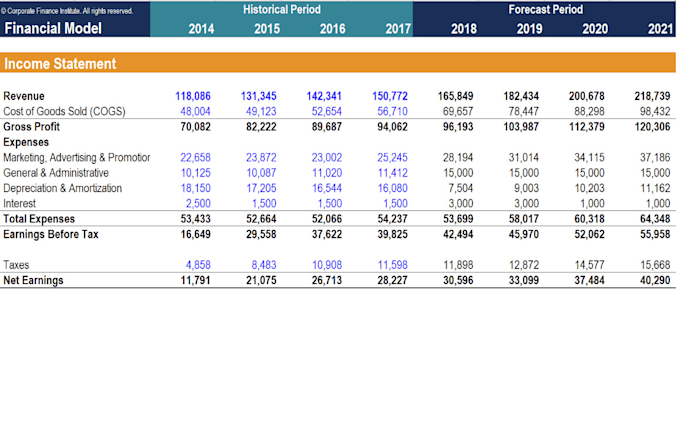The height and width of the screenshot is (422, 680).
Task: Click 2014 revenue value 118,086
Action: coord(193,96)
